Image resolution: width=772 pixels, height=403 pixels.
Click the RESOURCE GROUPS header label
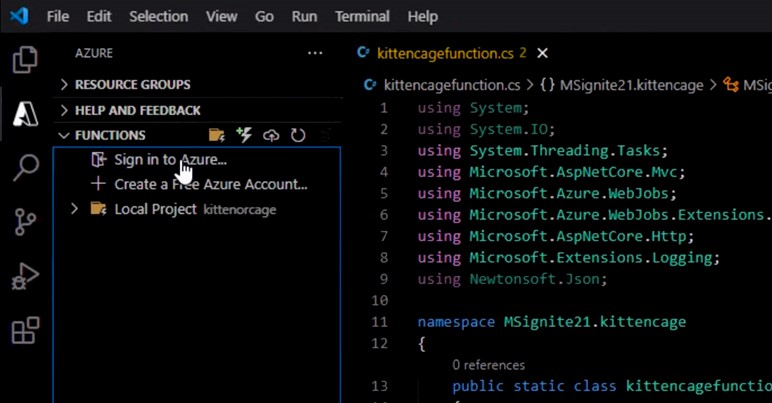[132, 85]
